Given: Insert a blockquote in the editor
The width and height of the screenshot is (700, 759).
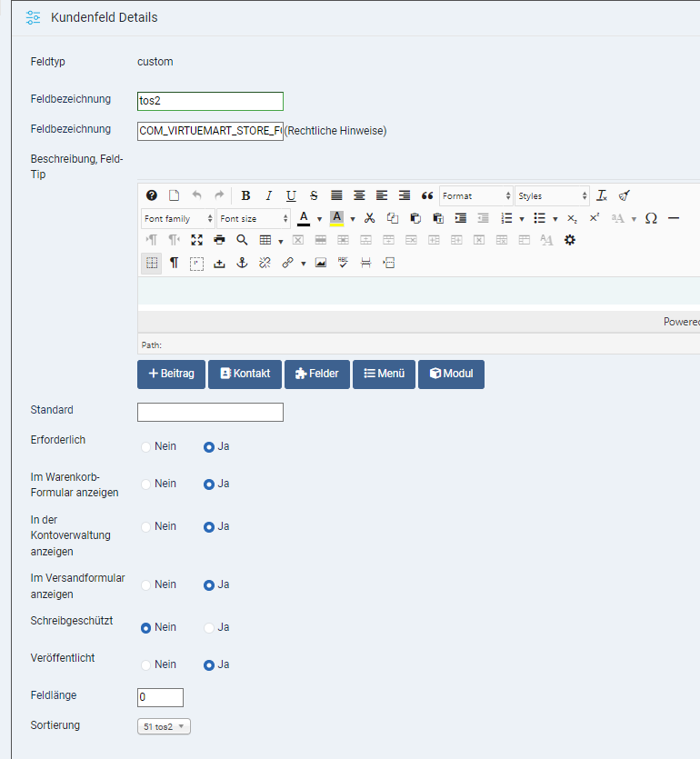Looking at the screenshot, I should point(427,195).
